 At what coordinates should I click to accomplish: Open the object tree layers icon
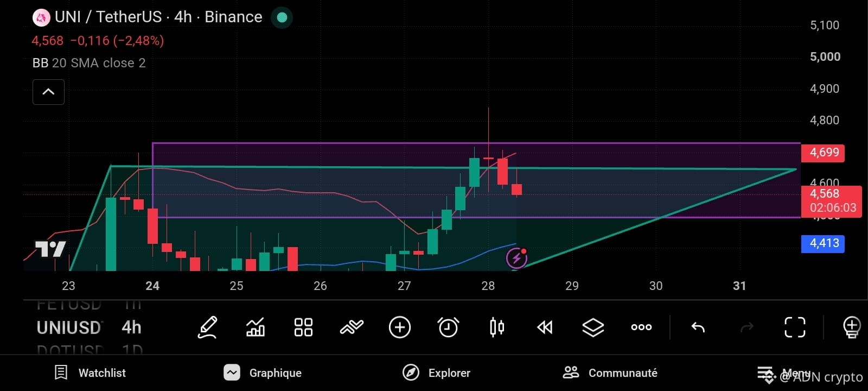(593, 327)
